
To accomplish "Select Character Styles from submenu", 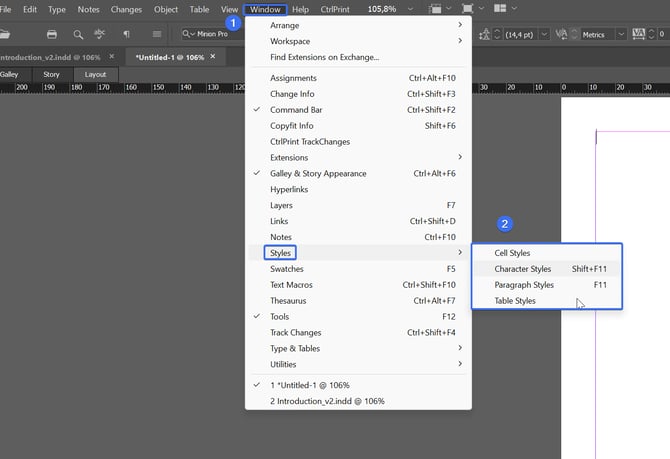I will click(x=523, y=269).
